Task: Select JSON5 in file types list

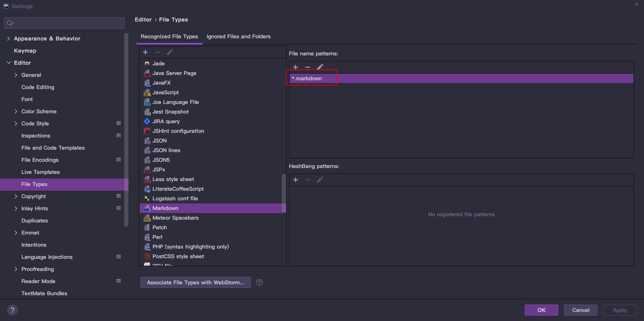Action: pyautogui.click(x=213, y=160)
